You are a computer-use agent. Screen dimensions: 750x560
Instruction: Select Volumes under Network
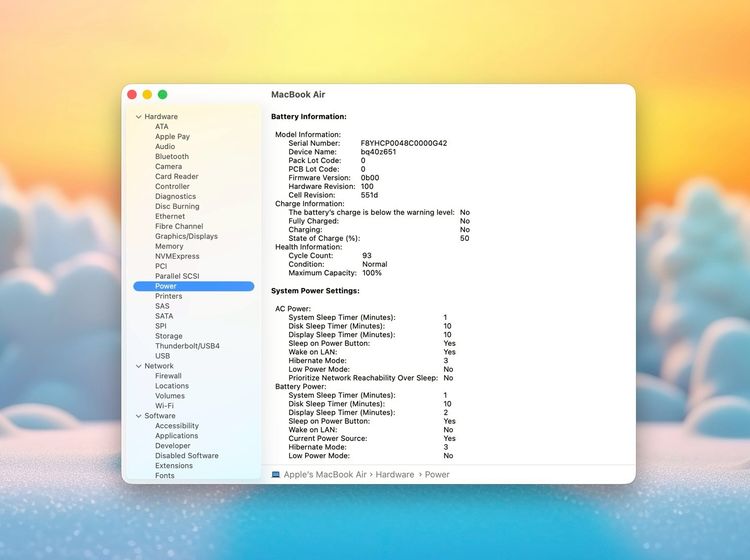[170, 396]
